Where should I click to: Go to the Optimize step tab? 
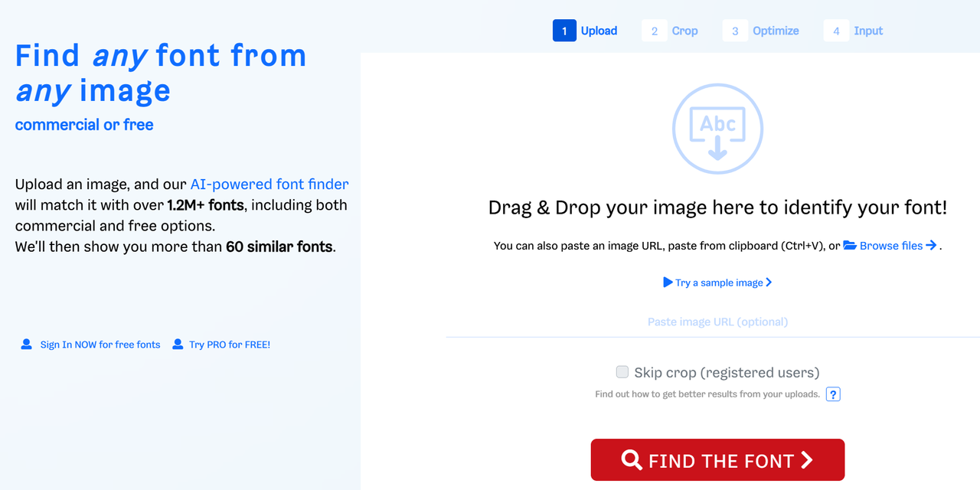tap(761, 31)
